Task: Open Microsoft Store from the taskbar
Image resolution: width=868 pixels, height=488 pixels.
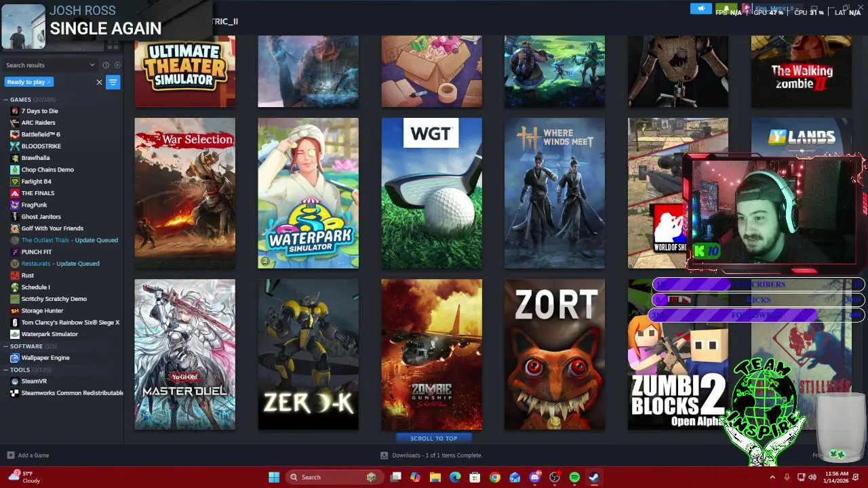Action: point(475,477)
